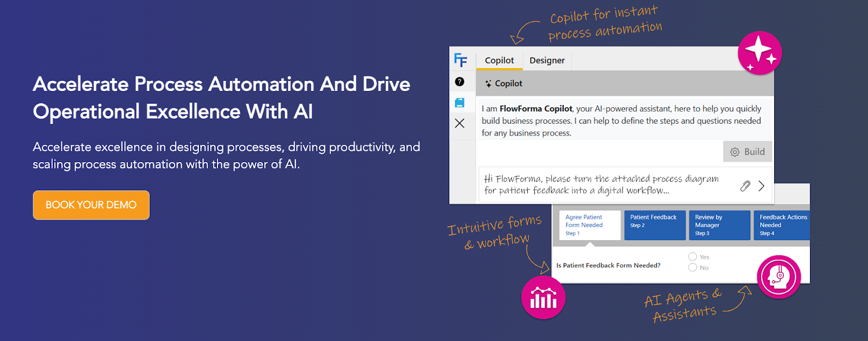Click the blue save disk icon
This screenshot has width=868, height=341.
click(x=459, y=102)
